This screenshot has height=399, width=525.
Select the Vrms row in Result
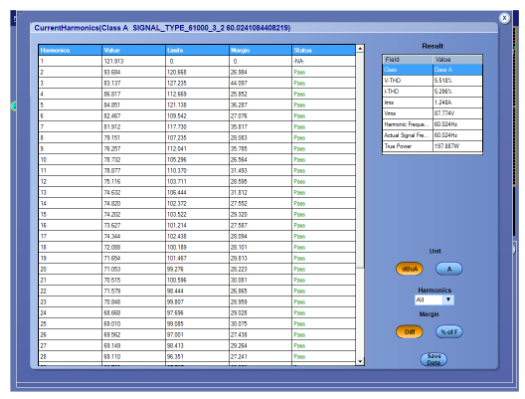tap(432, 113)
